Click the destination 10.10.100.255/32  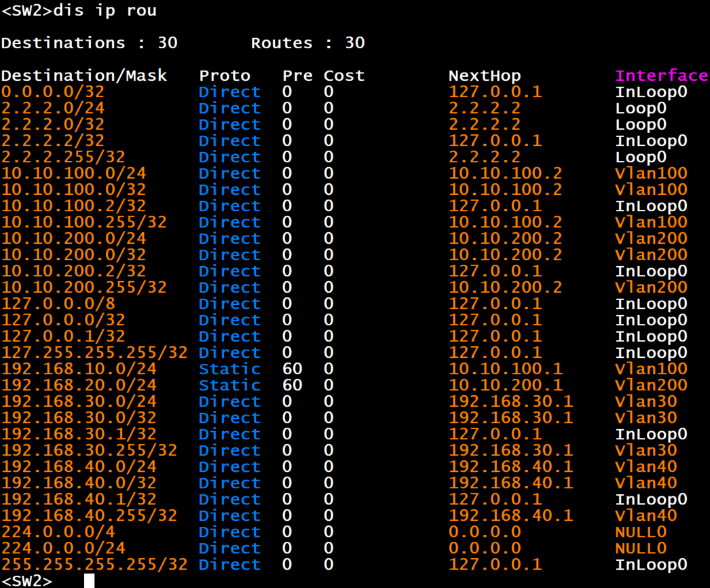[84, 222]
